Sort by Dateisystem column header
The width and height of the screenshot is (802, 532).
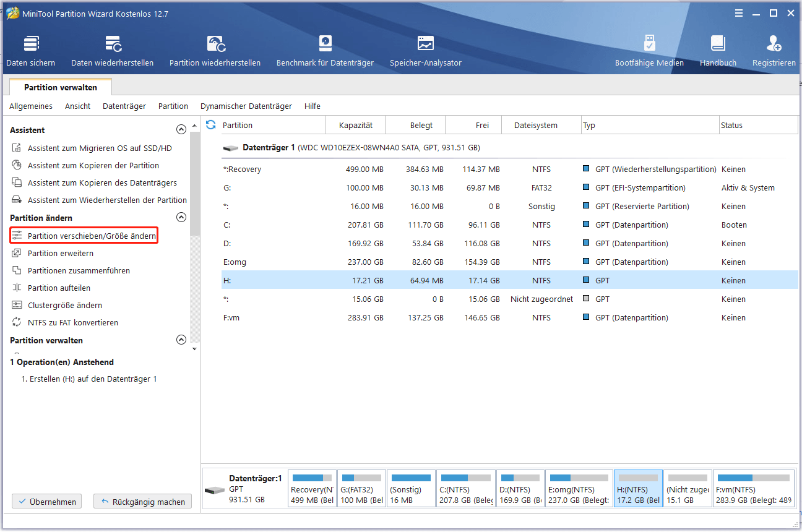point(541,126)
